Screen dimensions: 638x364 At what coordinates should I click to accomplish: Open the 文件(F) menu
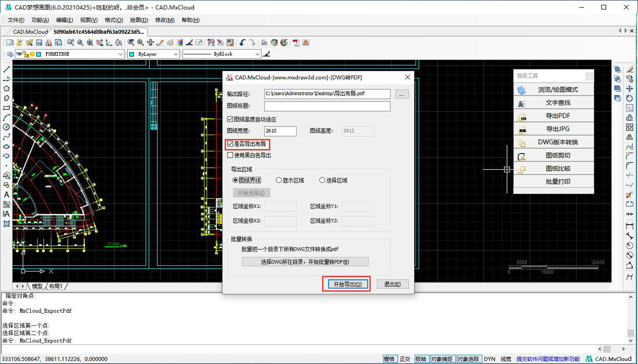tap(16, 20)
